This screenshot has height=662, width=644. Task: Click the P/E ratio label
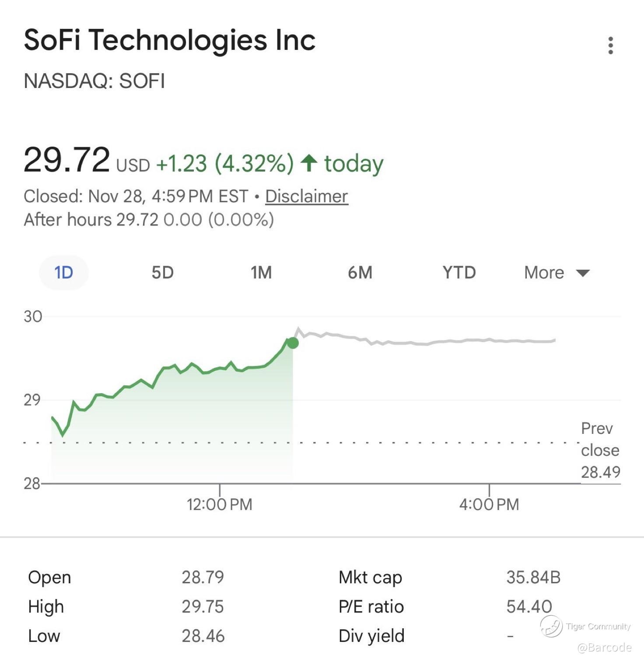(x=371, y=606)
